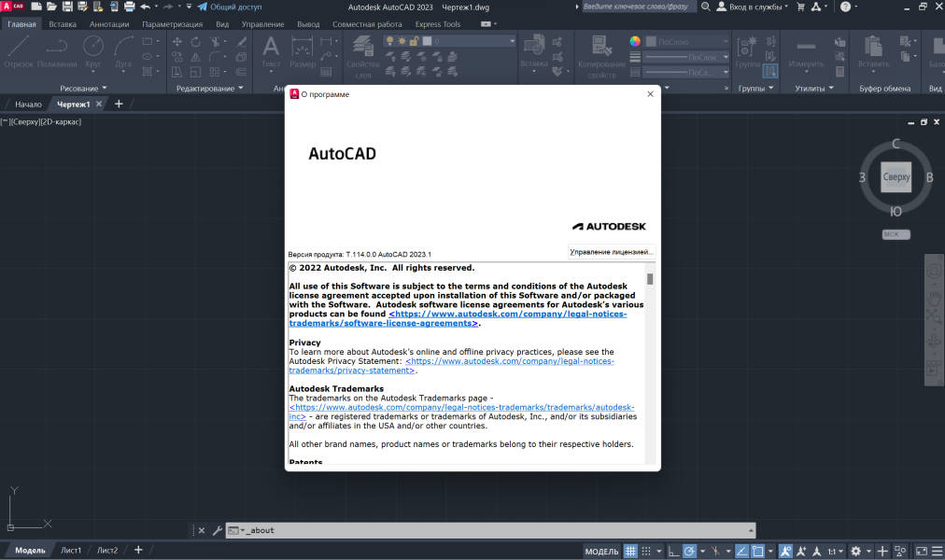Toggle snap mode dotted grid icon
Image resolution: width=945 pixels, height=560 pixels.
(646, 551)
